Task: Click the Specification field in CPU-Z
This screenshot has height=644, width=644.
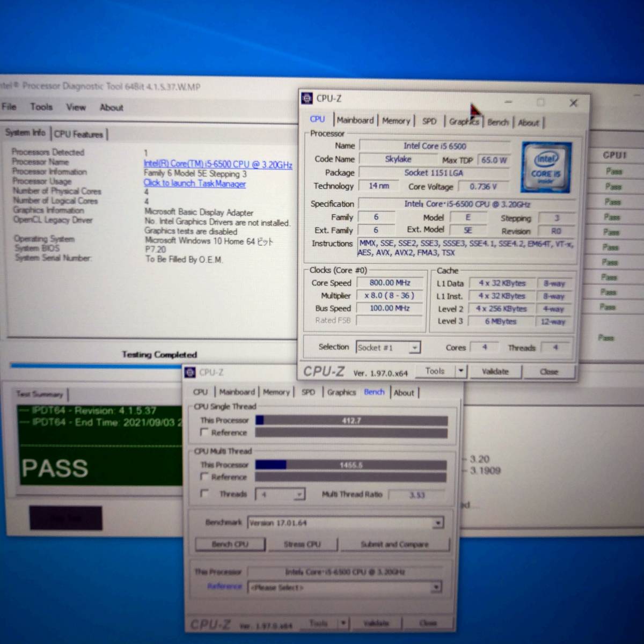Action: pos(467,204)
